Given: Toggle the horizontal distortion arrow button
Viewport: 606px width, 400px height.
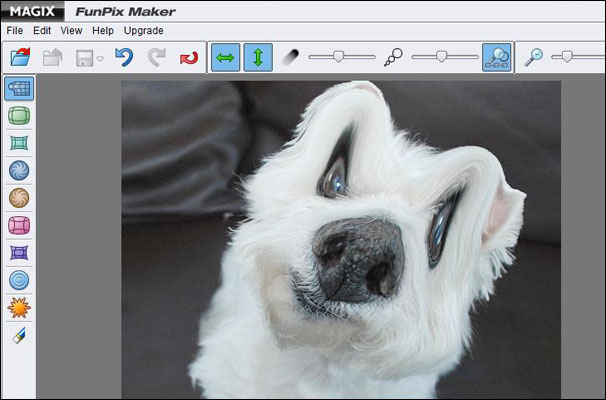Looking at the screenshot, I should tap(226, 58).
